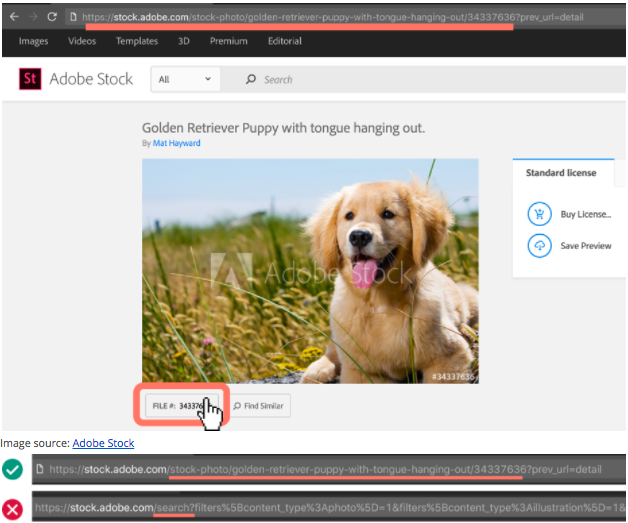The image size is (628, 523).
Task: Click the magnifier icon in the search box
Action: [x=251, y=80]
